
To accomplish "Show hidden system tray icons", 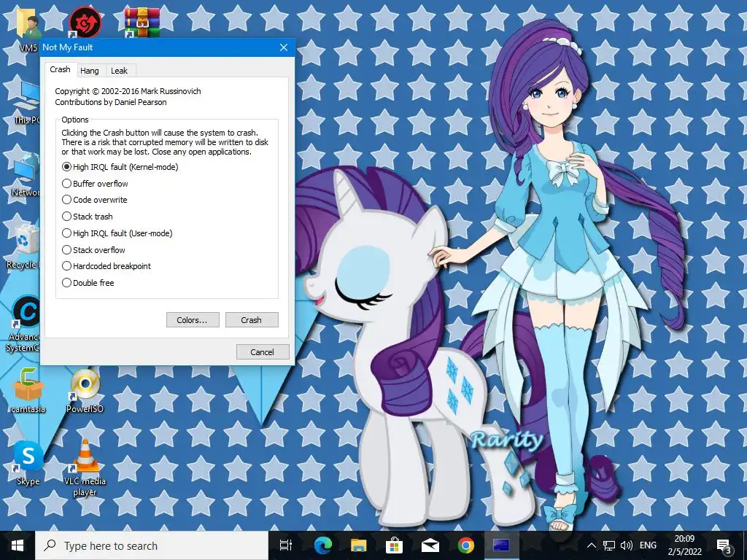I will [x=591, y=545].
